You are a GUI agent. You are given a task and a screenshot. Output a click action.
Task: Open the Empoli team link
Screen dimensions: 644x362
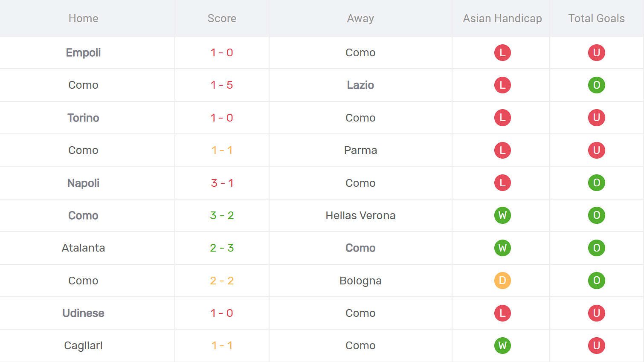click(x=83, y=52)
